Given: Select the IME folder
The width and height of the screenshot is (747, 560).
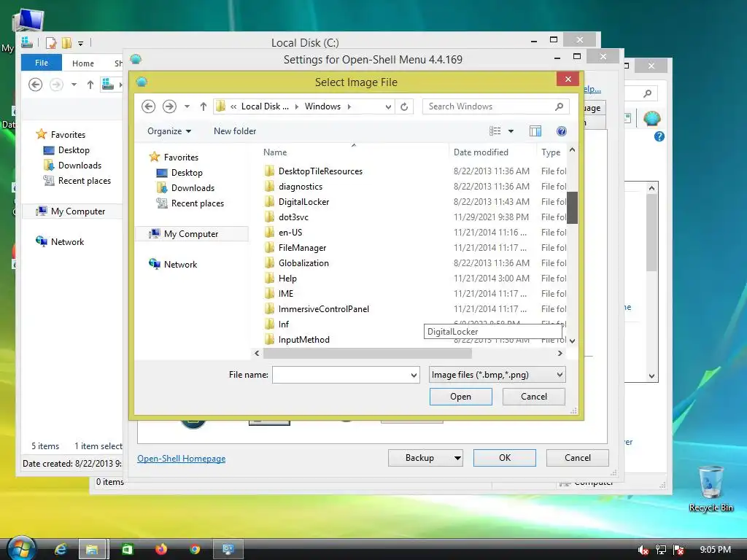Looking at the screenshot, I should 286,293.
